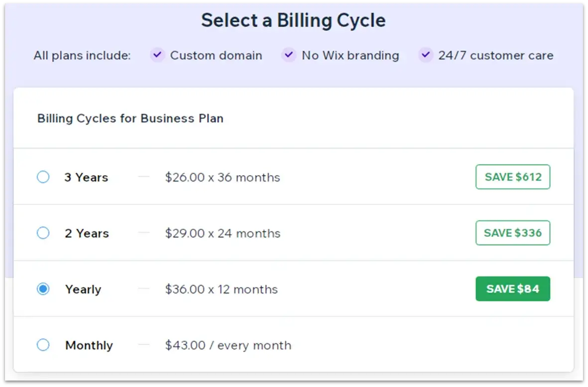The width and height of the screenshot is (588, 387).
Task: Click the $36.00 x 12 months price
Action: point(222,290)
